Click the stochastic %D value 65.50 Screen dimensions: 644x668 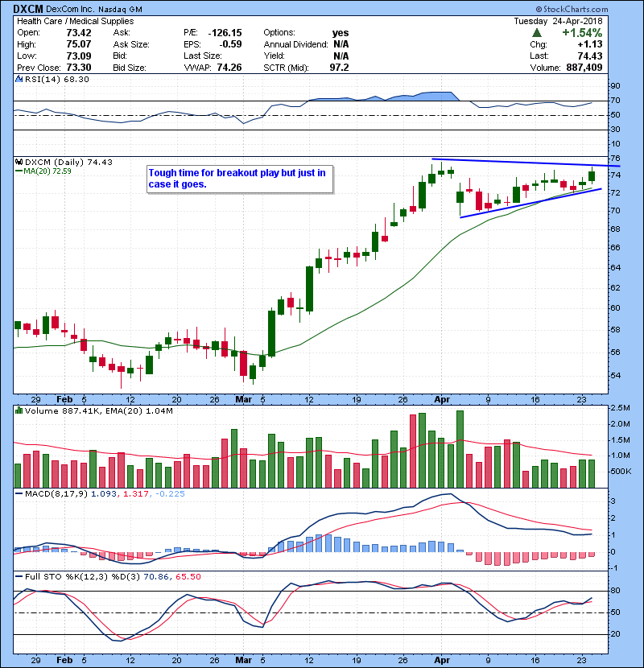[x=188, y=577]
